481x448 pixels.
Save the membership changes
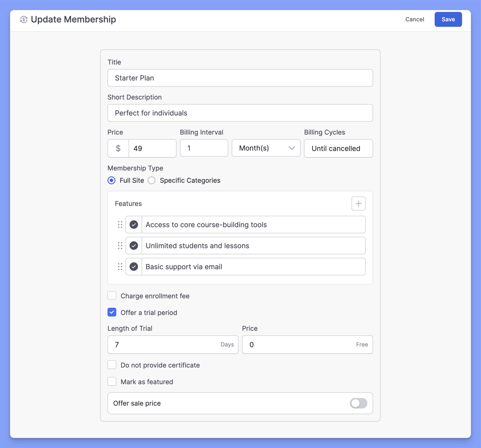pyautogui.click(x=448, y=19)
